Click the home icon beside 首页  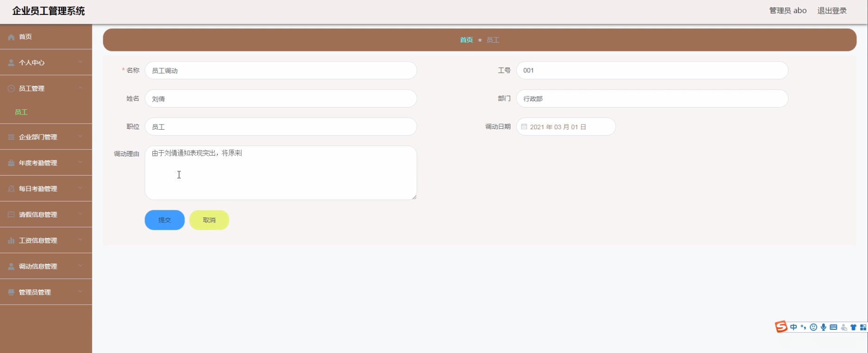coord(11,37)
